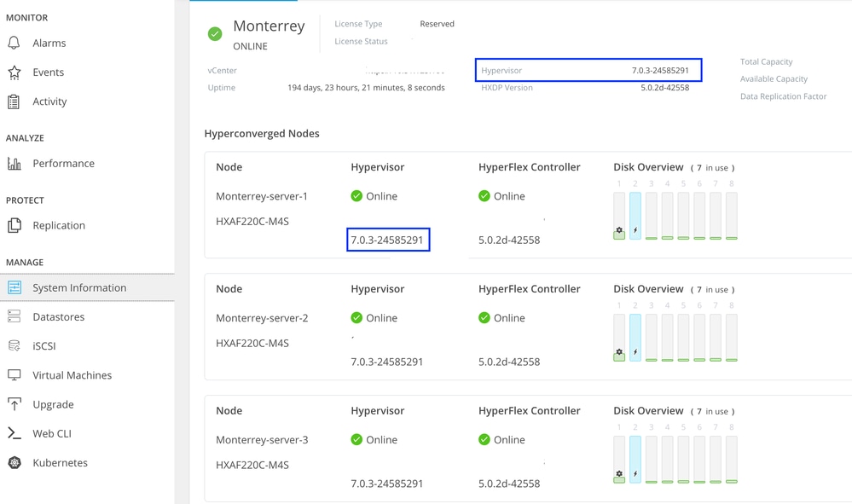The image size is (852, 504).
Task: Click the Monterrey-server-1 node name
Action: (x=262, y=196)
